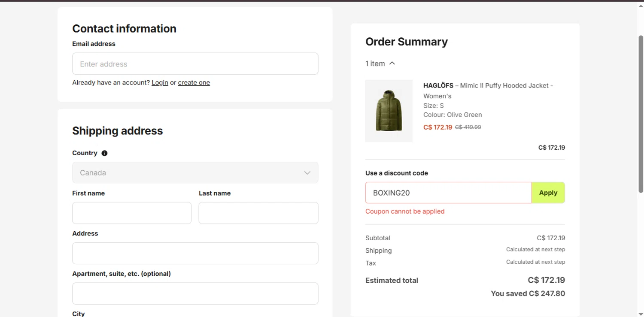Open the Country dropdown showing Canada

click(x=195, y=172)
